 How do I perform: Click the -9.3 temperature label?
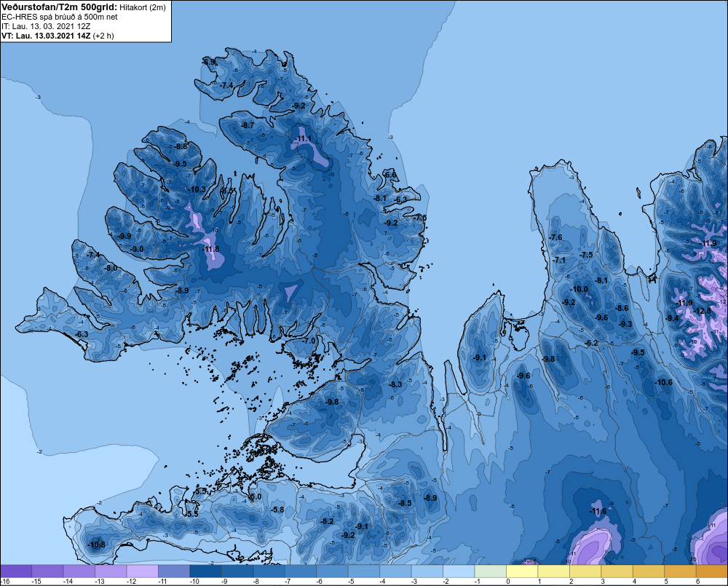pyautogui.click(x=625, y=324)
